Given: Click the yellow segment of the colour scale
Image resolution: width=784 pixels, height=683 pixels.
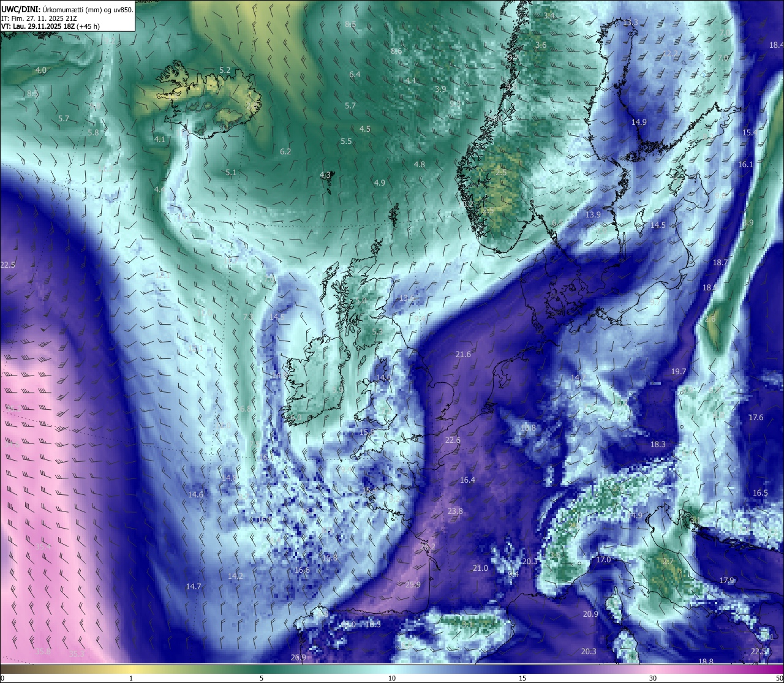Looking at the screenshot, I should [131, 668].
